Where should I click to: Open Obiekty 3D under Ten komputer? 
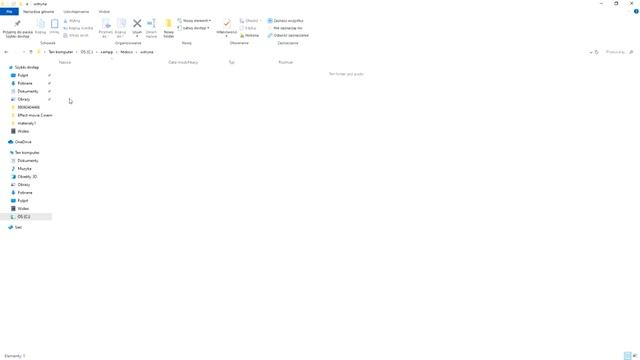coord(27,177)
